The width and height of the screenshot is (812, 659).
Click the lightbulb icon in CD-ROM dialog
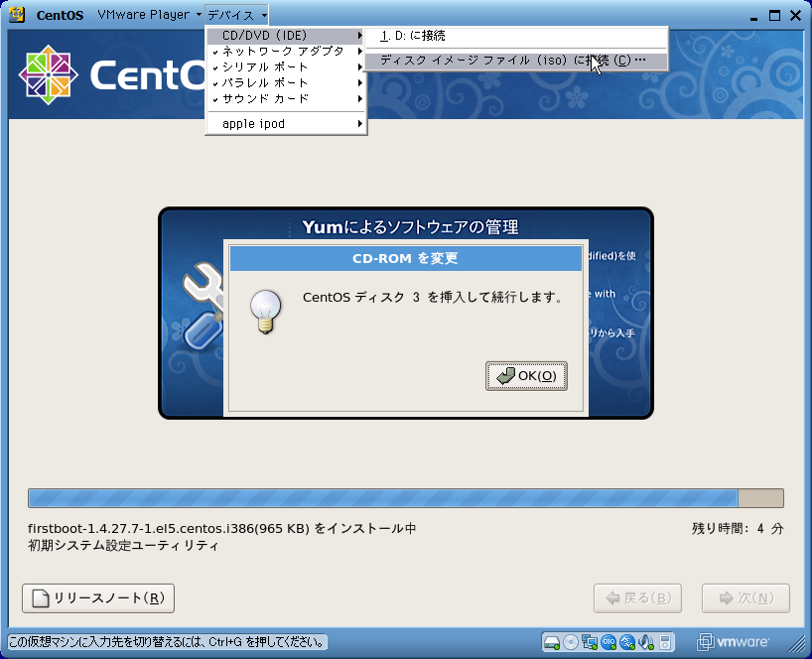click(x=265, y=311)
